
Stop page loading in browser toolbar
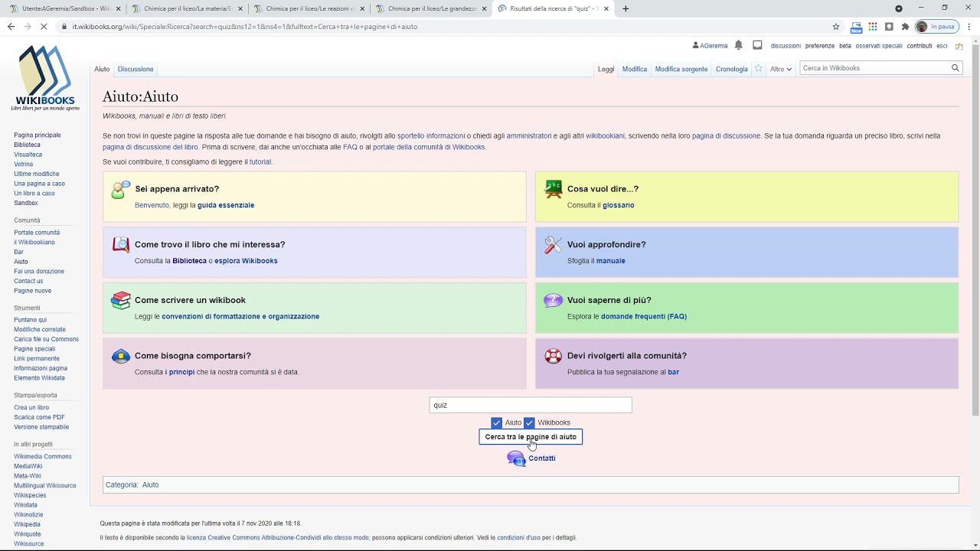(x=44, y=26)
